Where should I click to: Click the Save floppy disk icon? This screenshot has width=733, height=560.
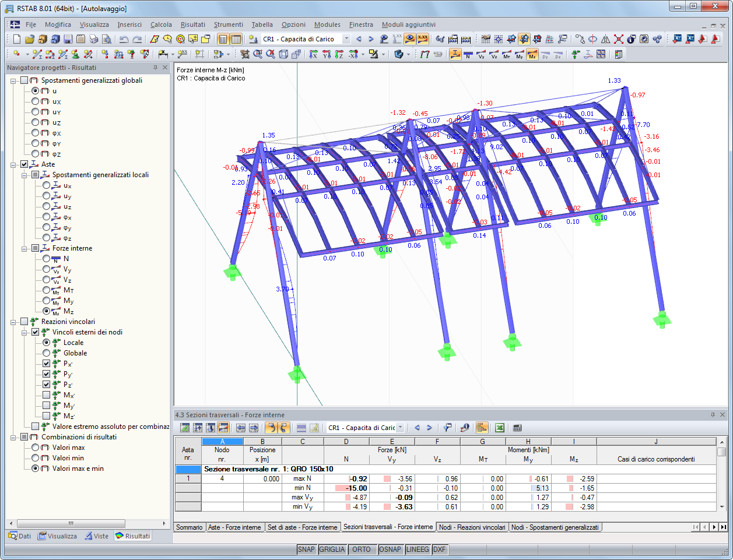68,39
